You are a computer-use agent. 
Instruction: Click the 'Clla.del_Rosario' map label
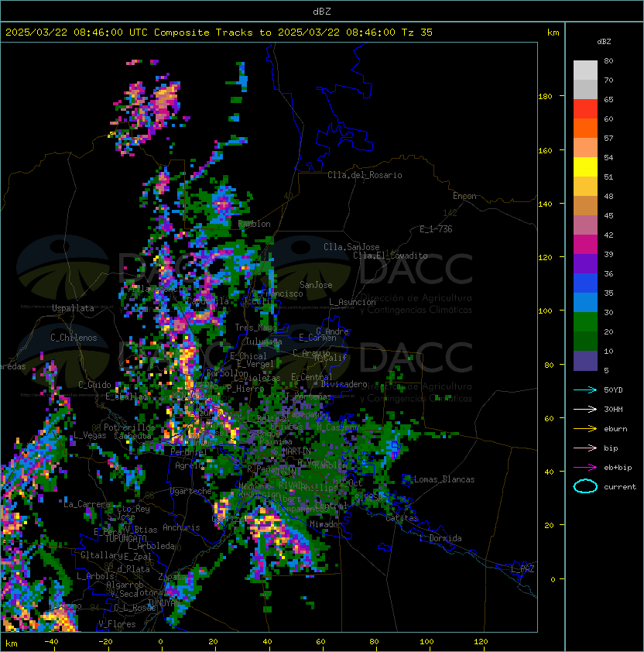(x=365, y=175)
